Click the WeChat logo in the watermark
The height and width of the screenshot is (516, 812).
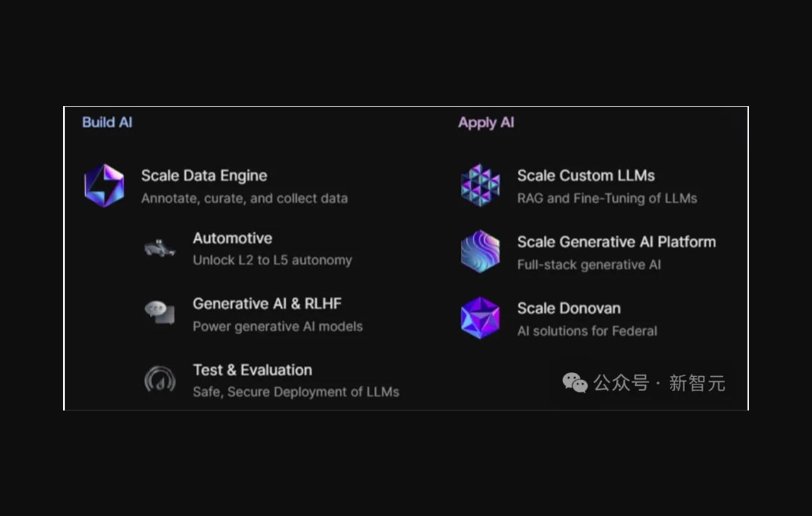[x=575, y=382]
